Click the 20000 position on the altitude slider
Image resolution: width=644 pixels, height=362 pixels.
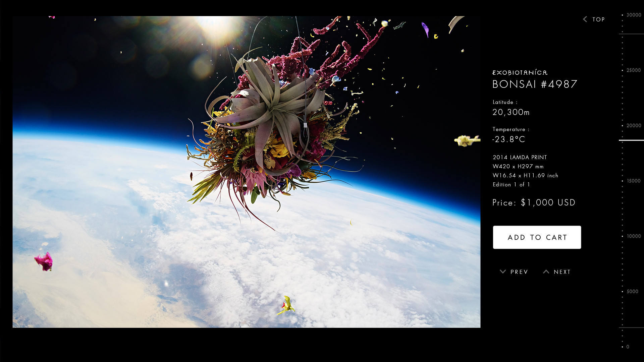633,125
